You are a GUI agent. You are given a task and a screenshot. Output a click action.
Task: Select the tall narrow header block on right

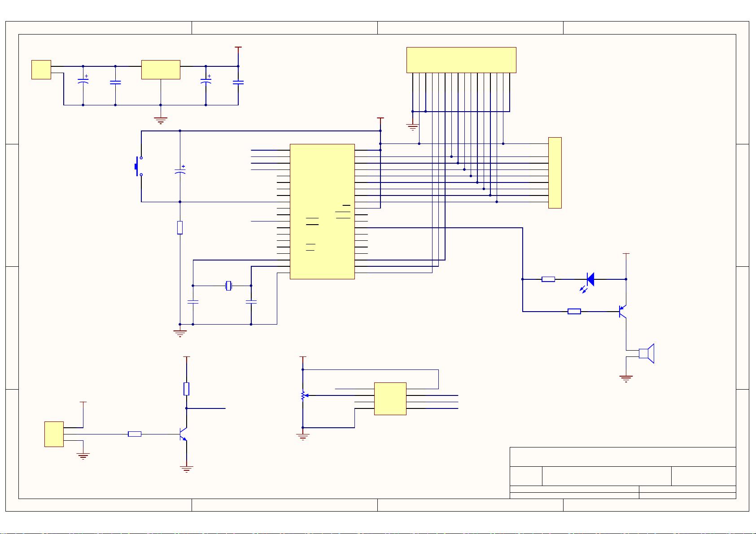tap(555, 173)
